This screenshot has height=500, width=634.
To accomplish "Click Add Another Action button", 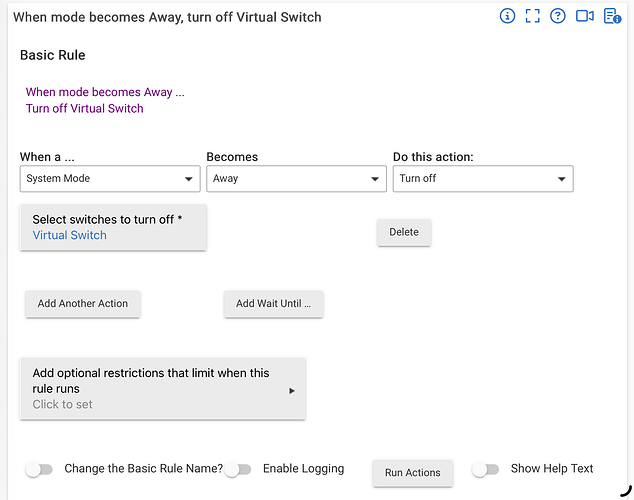I will click(x=83, y=304).
